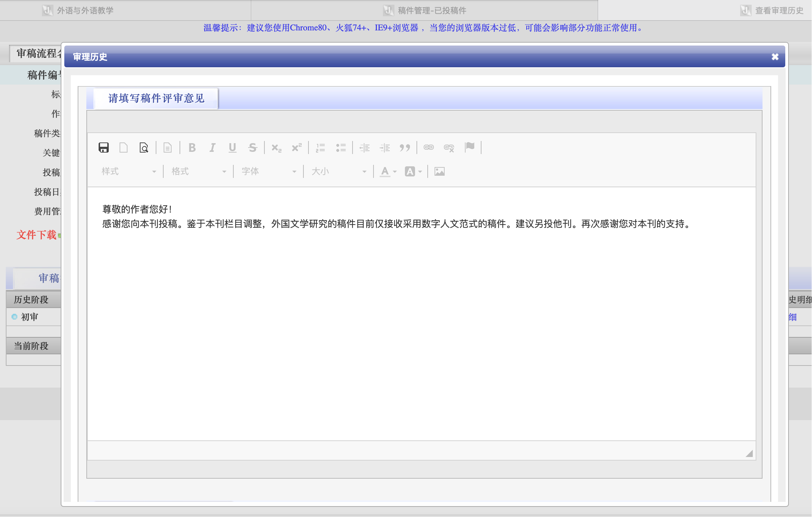Insert a hyperlink with the link icon
This screenshot has width=812, height=517.
coord(429,148)
